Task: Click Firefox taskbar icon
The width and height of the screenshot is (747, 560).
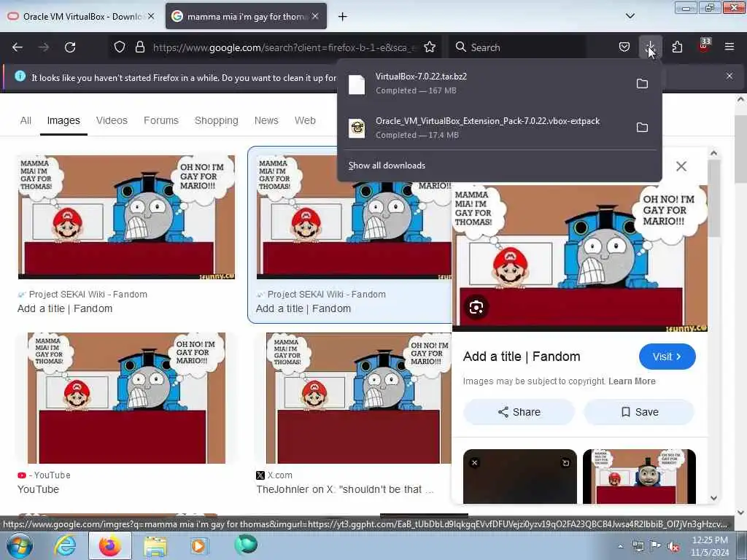Action: pos(110,545)
